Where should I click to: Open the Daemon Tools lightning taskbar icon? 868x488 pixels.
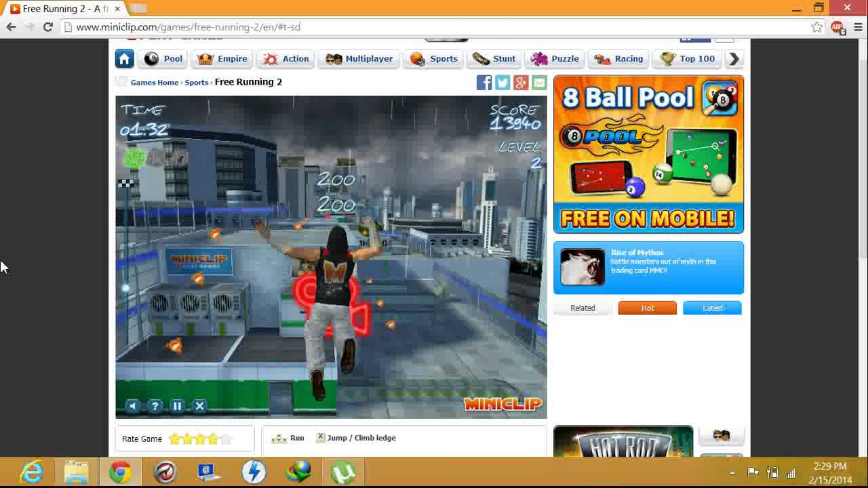click(x=254, y=472)
